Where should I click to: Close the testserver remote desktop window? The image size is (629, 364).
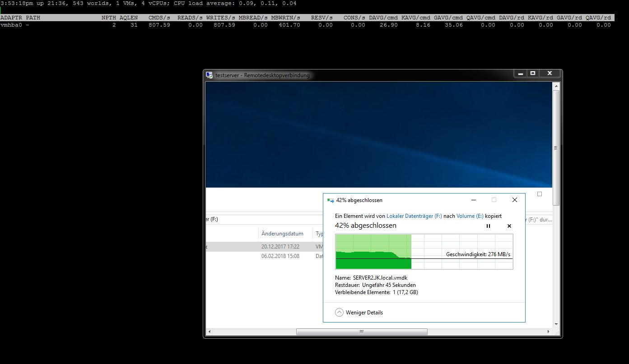[x=550, y=73]
